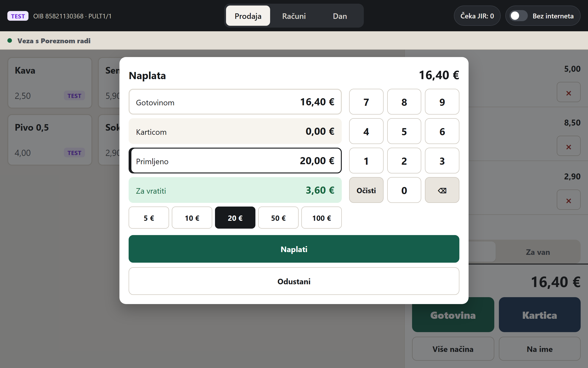Remove the 2,90 item with its red X
588x368 pixels.
tap(568, 200)
